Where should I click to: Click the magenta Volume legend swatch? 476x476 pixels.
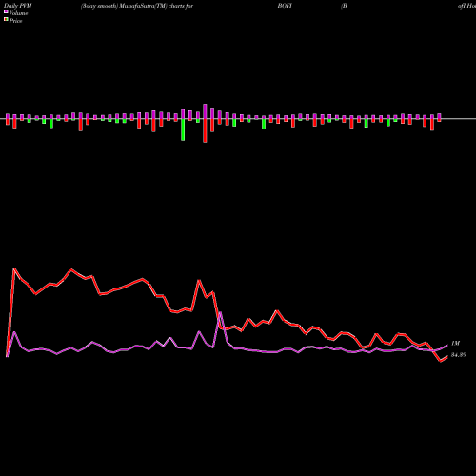6,12
